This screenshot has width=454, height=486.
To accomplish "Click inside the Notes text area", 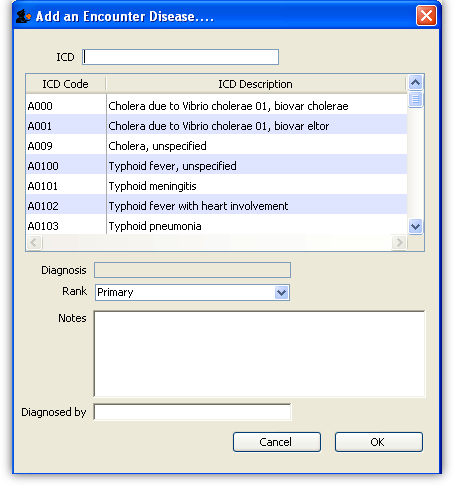I will [x=259, y=354].
